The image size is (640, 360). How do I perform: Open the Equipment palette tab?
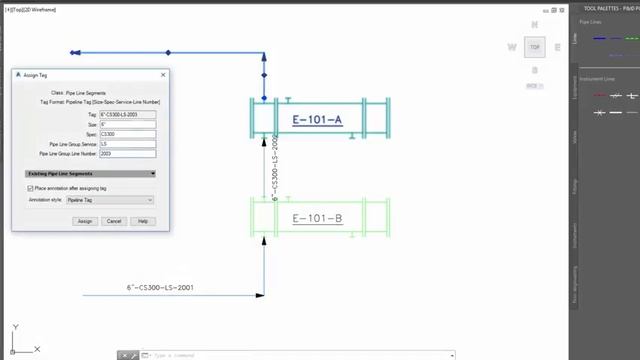click(x=574, y=87)
